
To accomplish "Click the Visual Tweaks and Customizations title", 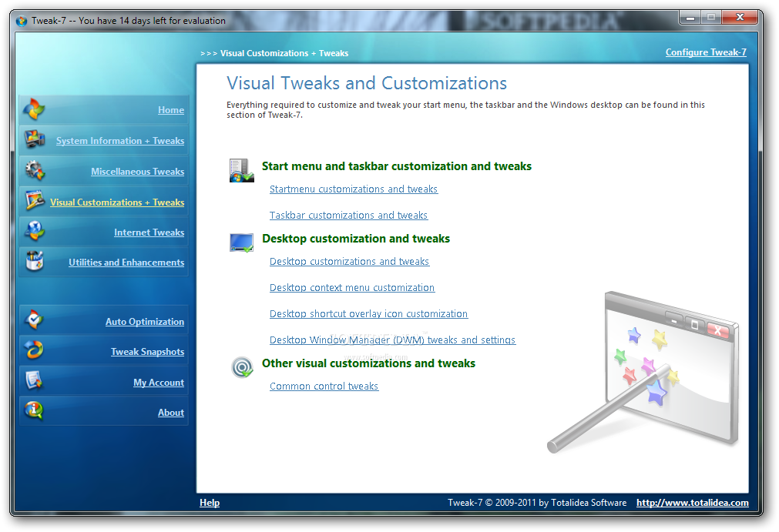I will 367,83.
